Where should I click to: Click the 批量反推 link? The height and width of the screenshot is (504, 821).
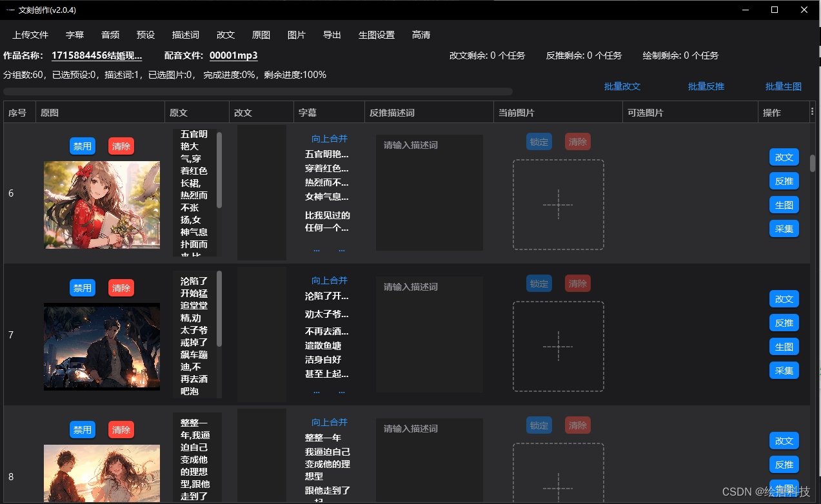pyautogui.click(x=706, y=86)
